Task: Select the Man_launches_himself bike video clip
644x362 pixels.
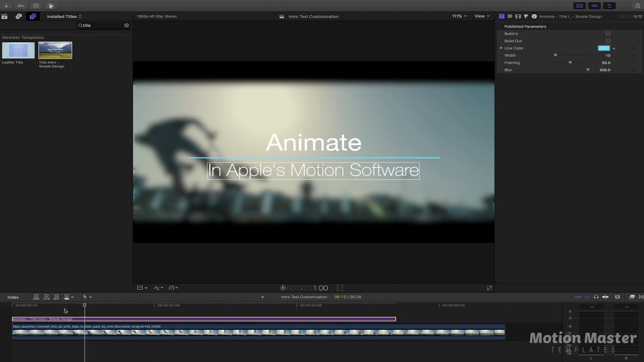Action: [x=259, y=332]
